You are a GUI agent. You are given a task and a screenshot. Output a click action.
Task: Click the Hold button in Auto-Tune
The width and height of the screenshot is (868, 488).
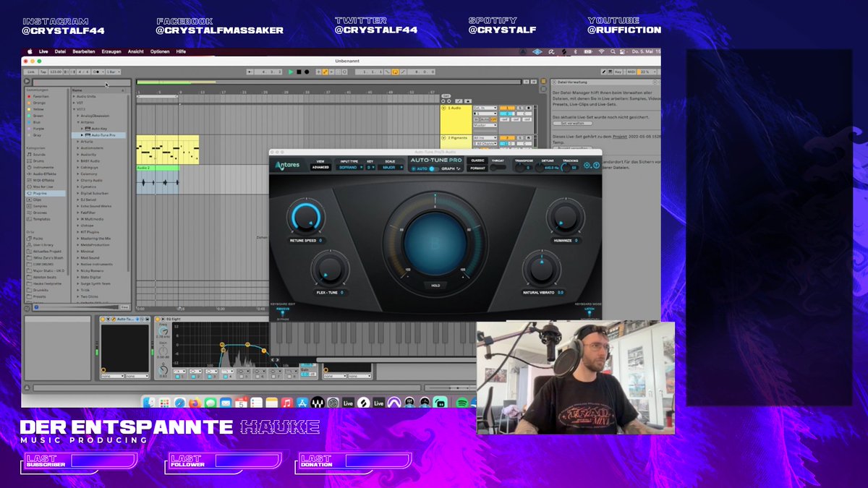(435, 286)
